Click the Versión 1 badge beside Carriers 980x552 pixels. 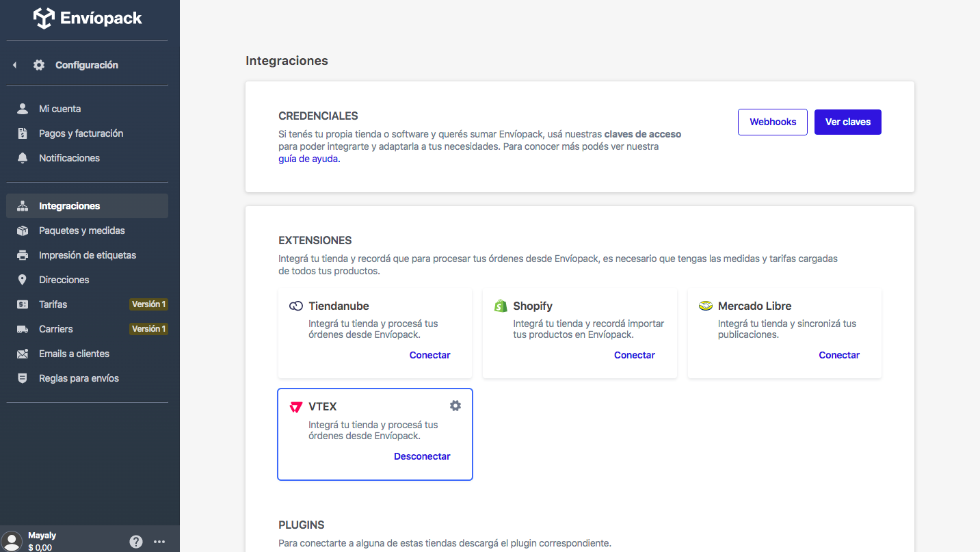[x=148, y=329]
